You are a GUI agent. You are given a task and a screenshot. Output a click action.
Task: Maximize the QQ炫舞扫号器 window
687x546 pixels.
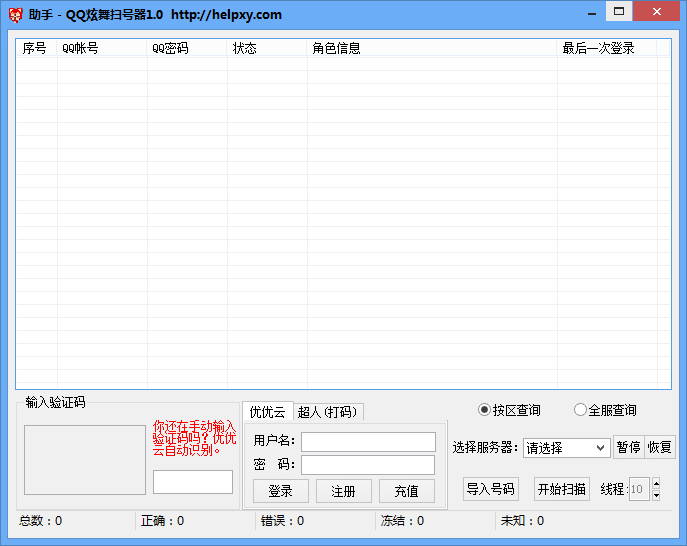[x=619, y=11]
